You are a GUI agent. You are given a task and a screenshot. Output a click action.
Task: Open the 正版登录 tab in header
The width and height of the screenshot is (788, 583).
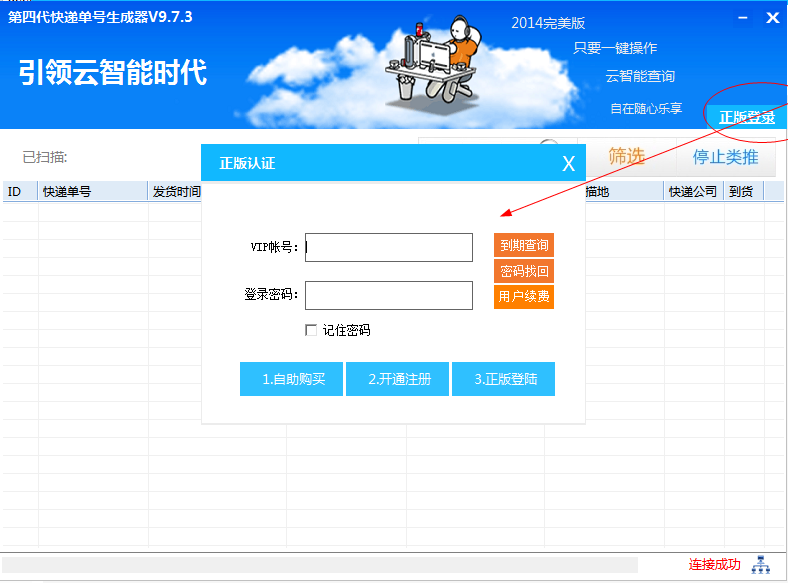746,117
